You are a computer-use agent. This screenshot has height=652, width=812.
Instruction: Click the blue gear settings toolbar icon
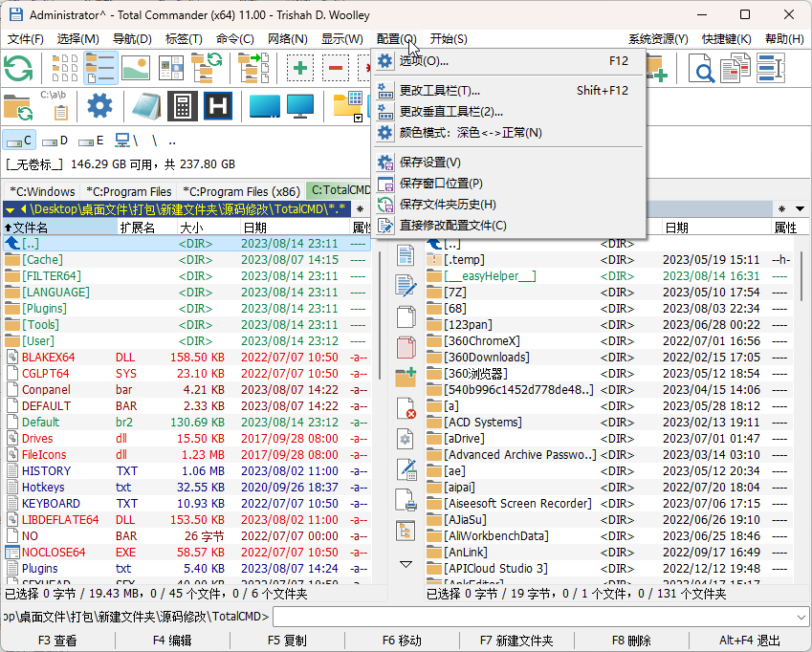click(x=99, y=105)
